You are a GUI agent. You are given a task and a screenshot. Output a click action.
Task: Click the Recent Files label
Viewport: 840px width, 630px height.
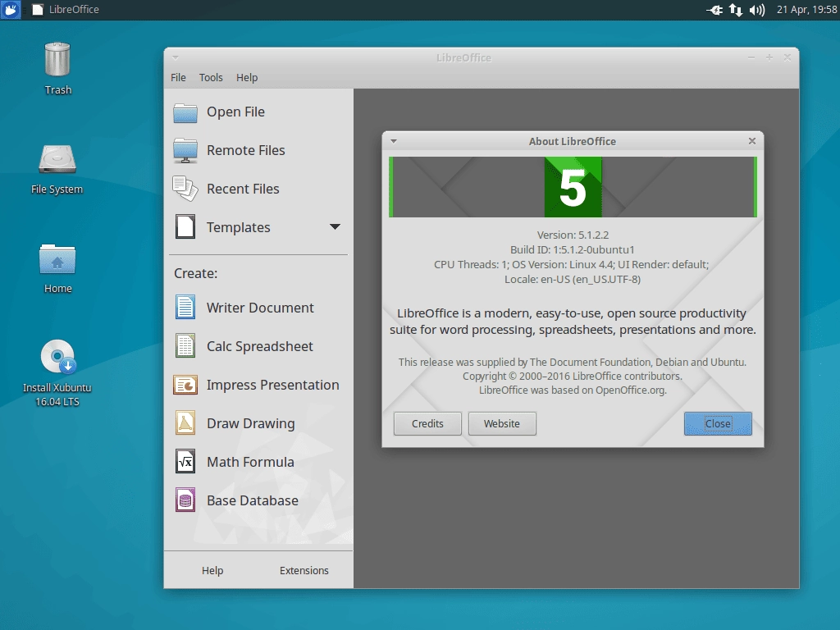click(x=243, y=189)
